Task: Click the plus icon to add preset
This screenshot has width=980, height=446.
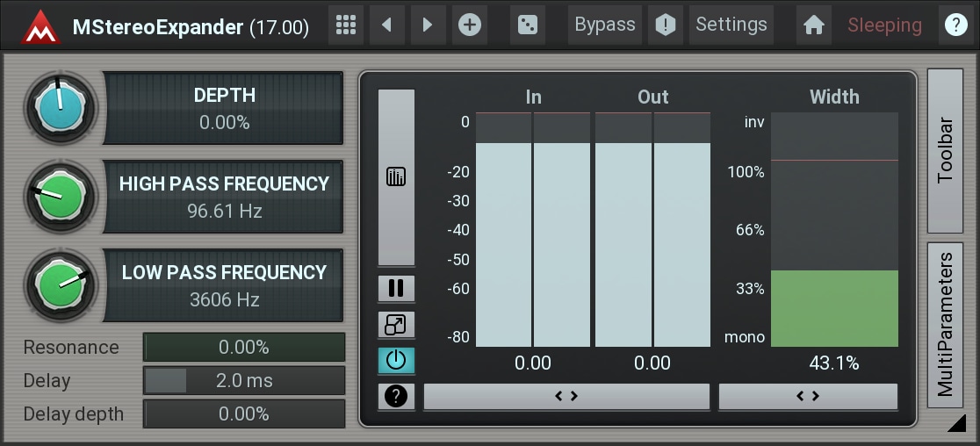Action: coord(470,25)
